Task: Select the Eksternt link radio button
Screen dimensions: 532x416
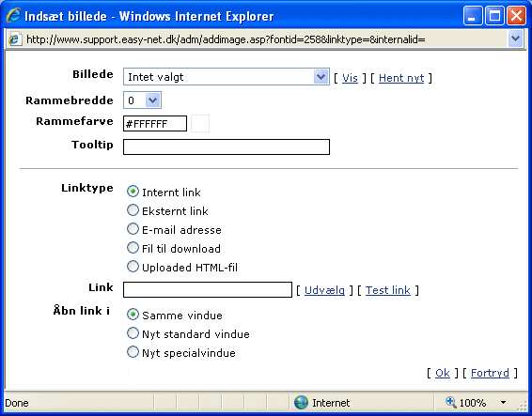Action: tap(133, 210)
